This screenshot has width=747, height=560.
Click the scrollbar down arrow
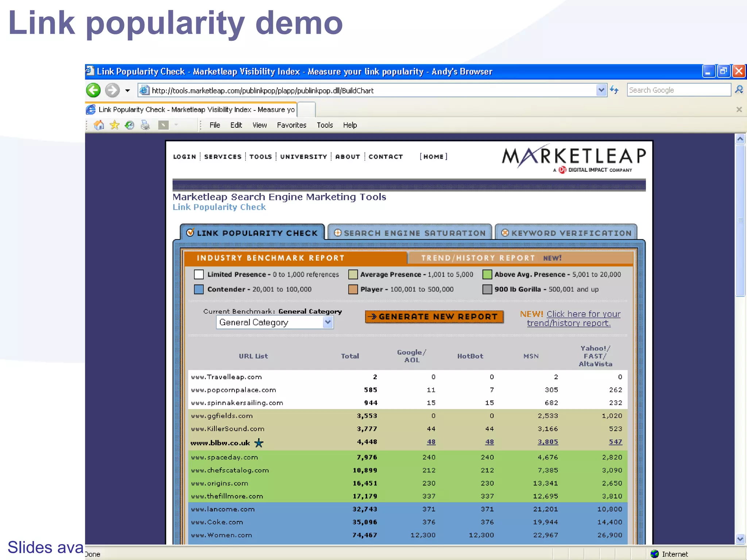(x=740, y=538)
